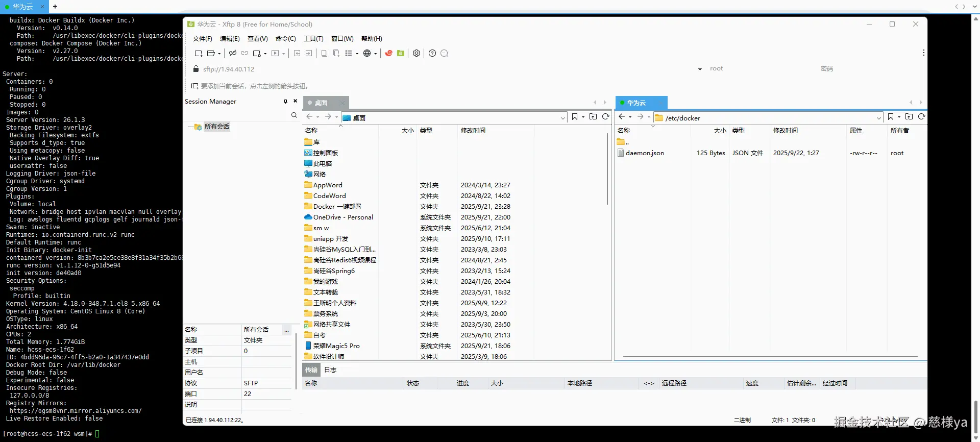Click the Reconnect link icon

[244, 53]
